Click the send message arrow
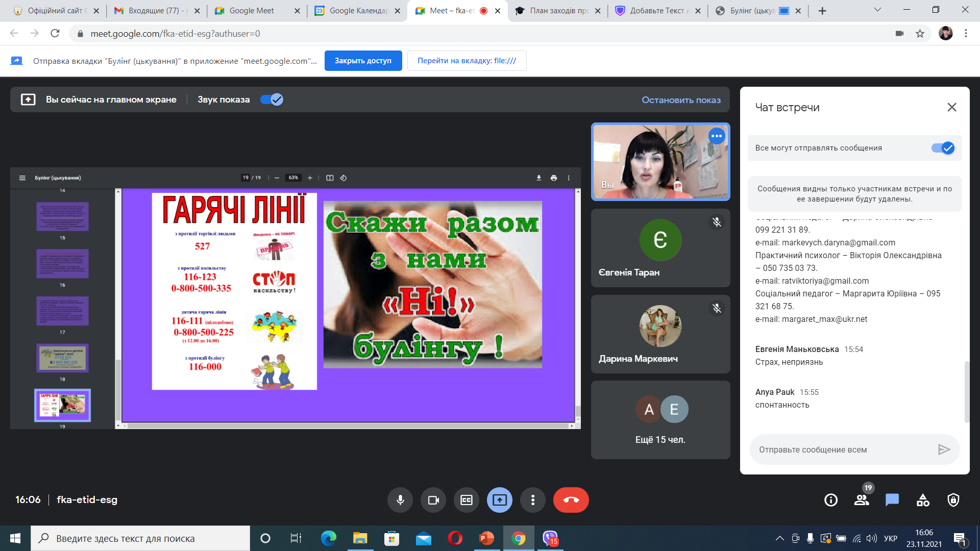980x551 pixels. pyautogui.click(x=944, y=449)
